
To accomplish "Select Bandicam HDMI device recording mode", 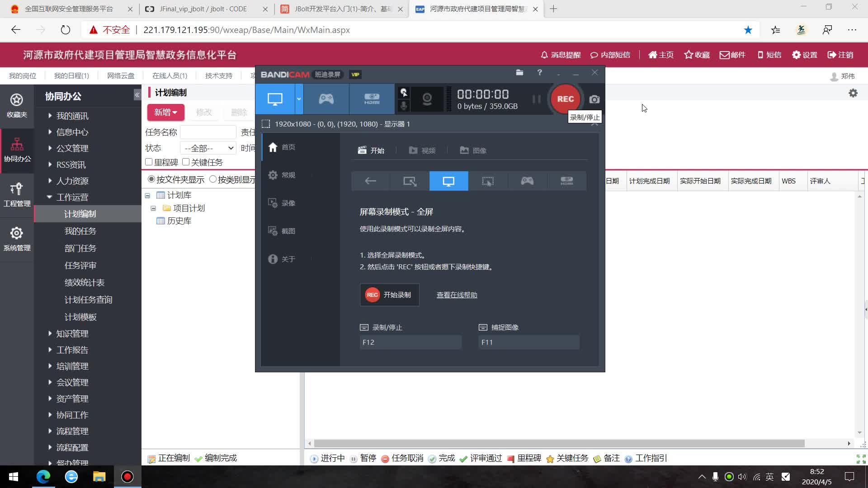I will point(372,99).
